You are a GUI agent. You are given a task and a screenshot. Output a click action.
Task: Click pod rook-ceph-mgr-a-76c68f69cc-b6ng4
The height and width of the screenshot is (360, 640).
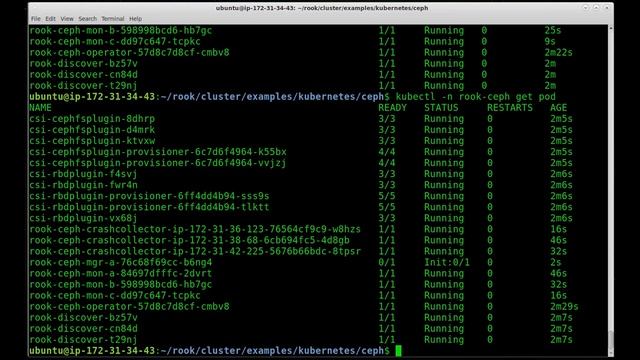click(120, 262)
